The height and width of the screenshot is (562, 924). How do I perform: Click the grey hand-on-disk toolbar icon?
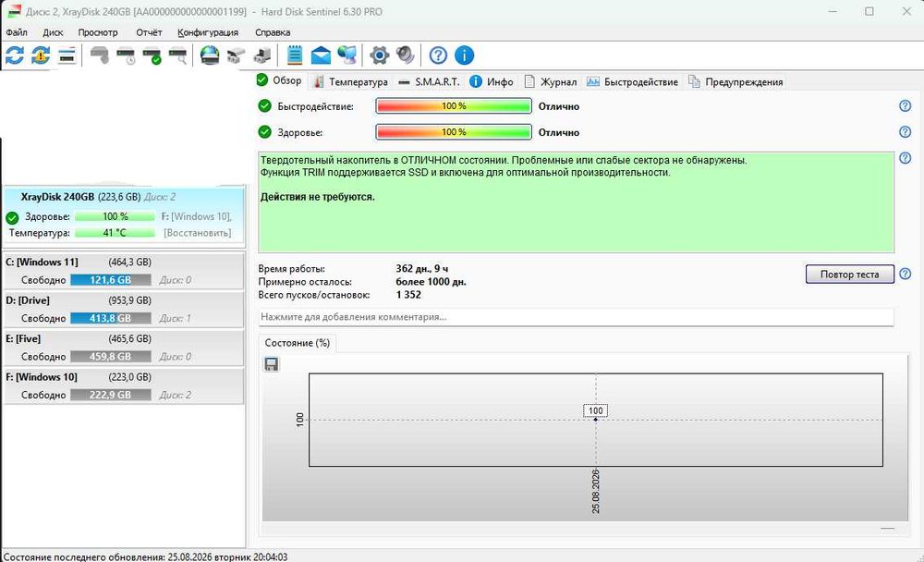pos(100,55)
